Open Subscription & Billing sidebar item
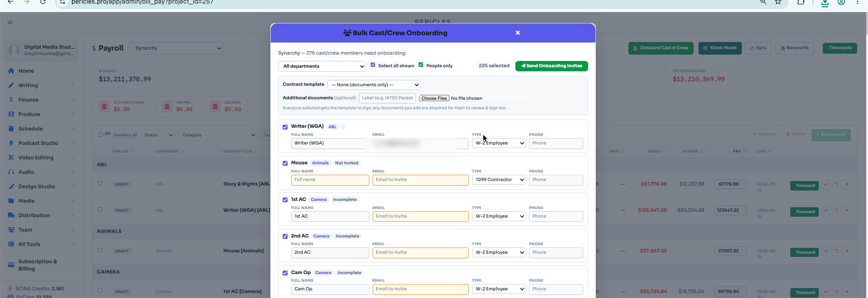Viewport: 868px width, 298px height. click(x=41, y=265)
